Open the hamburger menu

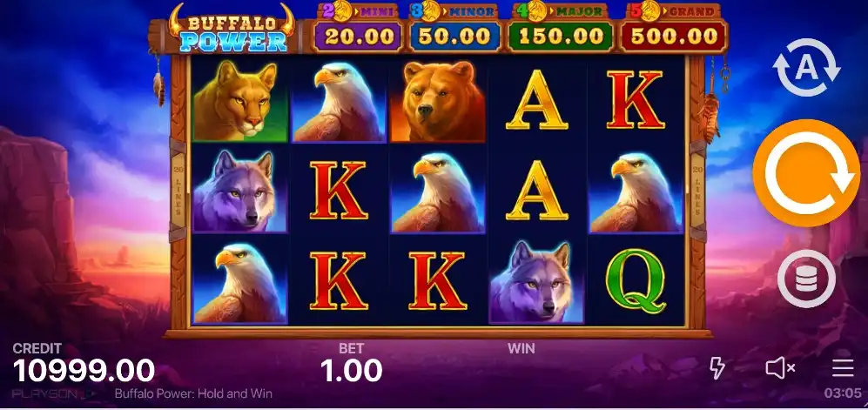pyautogui.click(x=843, y=368)
